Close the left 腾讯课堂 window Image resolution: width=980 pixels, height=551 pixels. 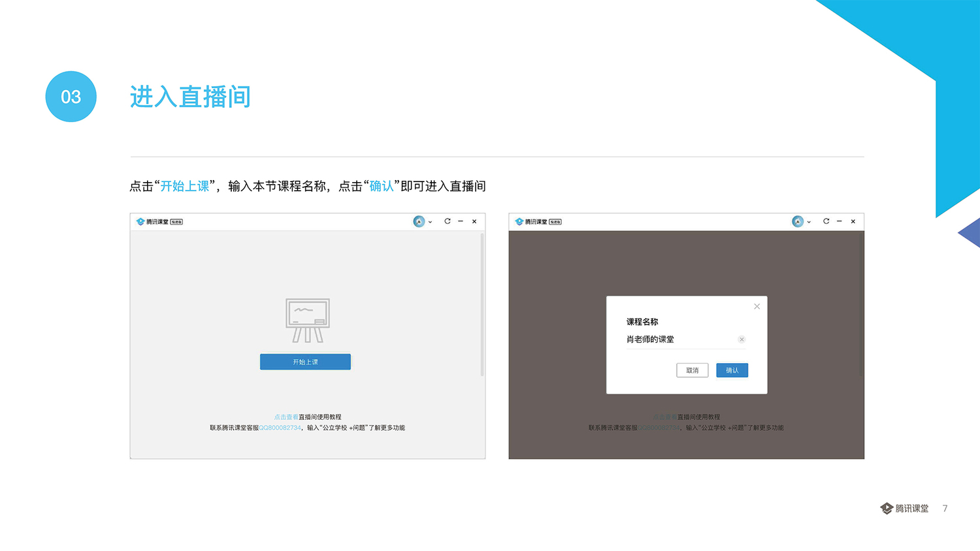[474, 221]
